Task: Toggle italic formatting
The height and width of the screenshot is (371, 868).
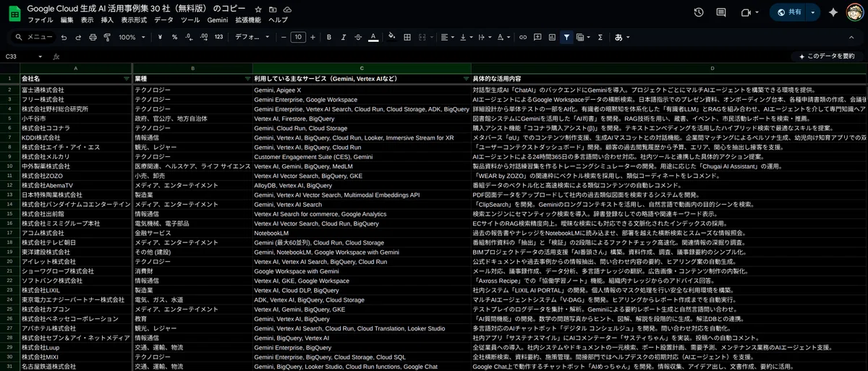Action: coord(344,37)
